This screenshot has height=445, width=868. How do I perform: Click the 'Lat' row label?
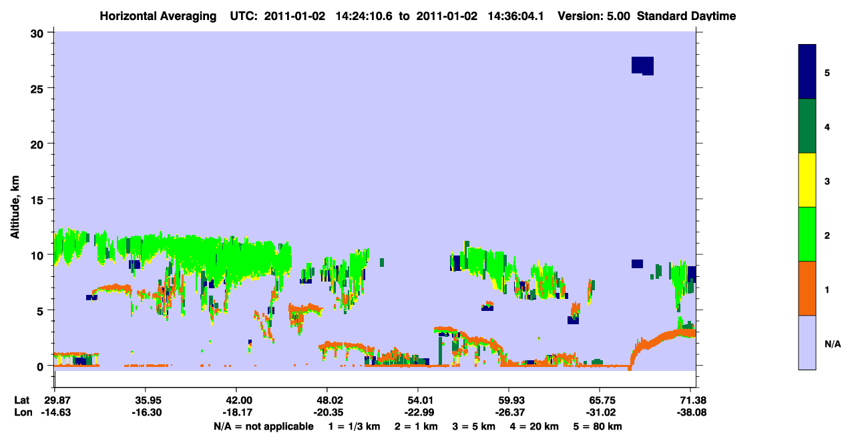point(21,400)
